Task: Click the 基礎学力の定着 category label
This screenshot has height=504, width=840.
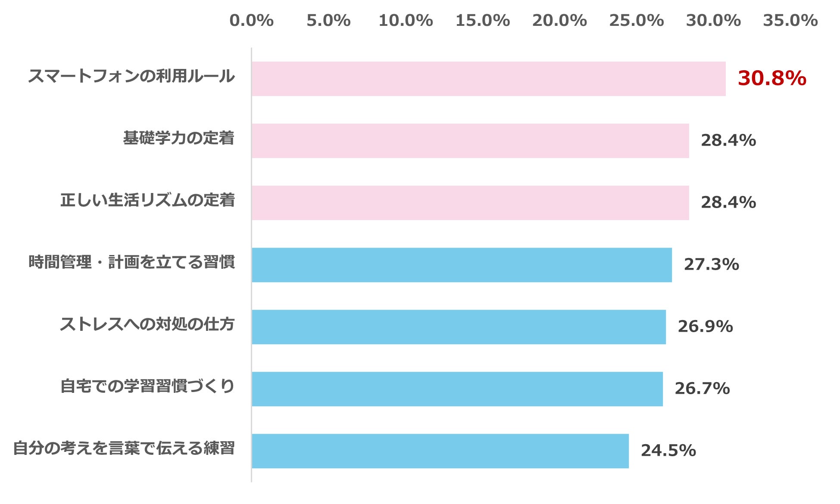Action: point(179,138)
